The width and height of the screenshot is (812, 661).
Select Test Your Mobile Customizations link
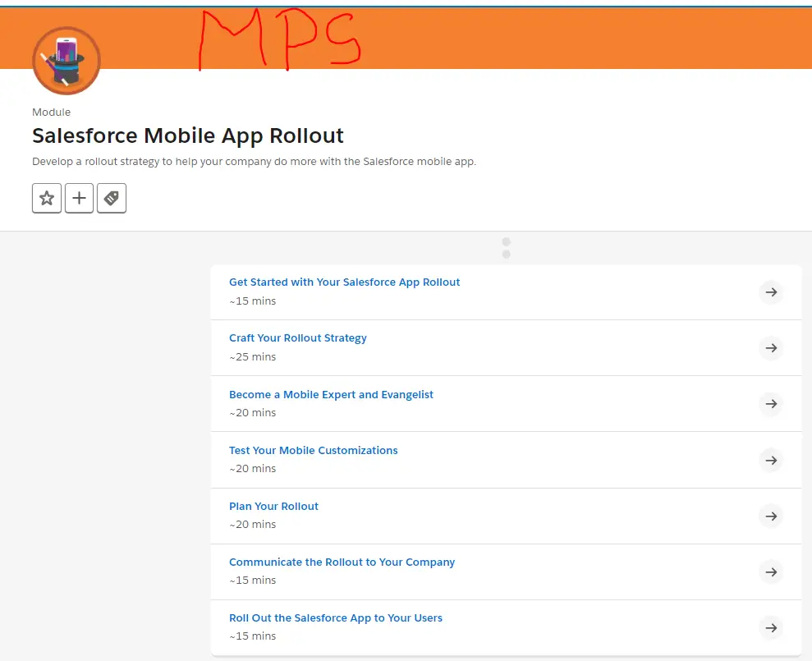(x=313, y=451)
